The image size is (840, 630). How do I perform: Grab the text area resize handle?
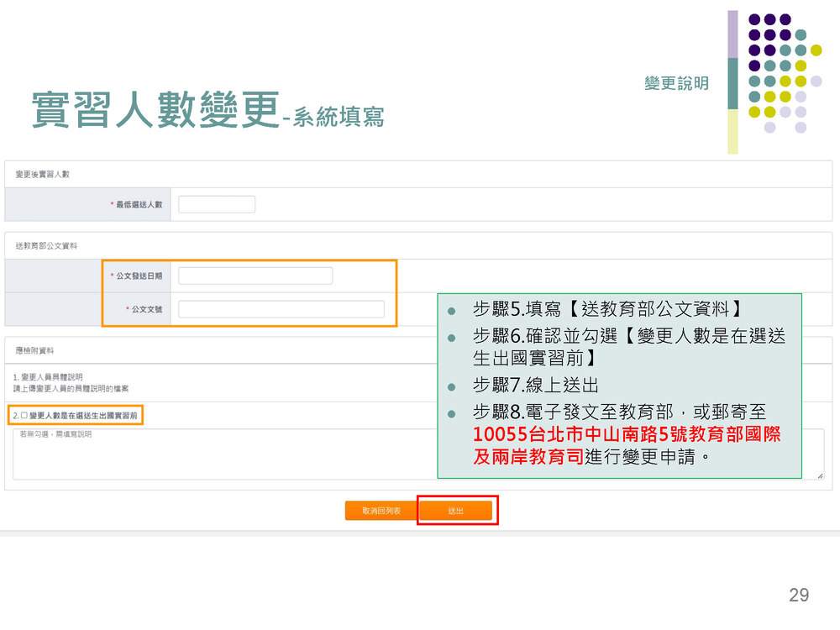click(820, 475)
